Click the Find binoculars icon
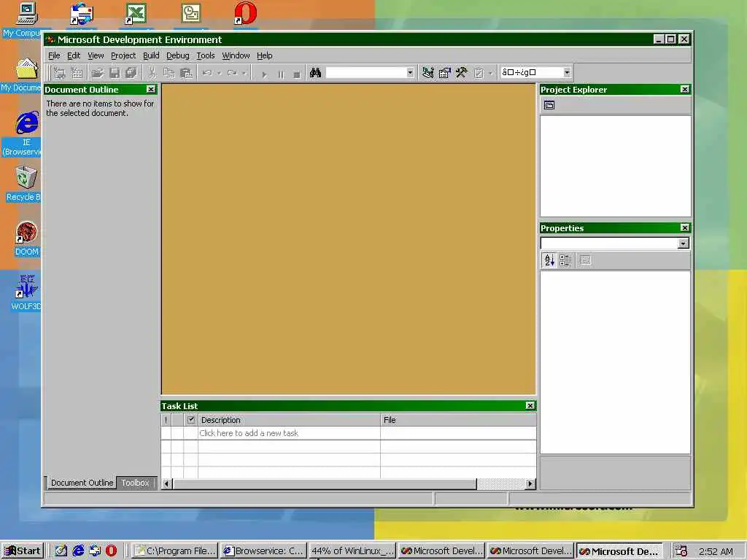Screen dimensions: 747x560 315,73
